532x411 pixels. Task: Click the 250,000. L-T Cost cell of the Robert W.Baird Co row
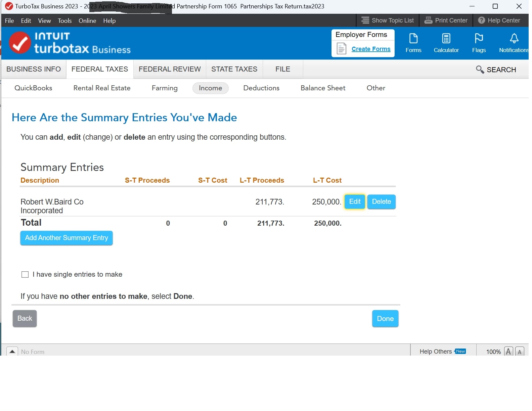coord(326,202)
